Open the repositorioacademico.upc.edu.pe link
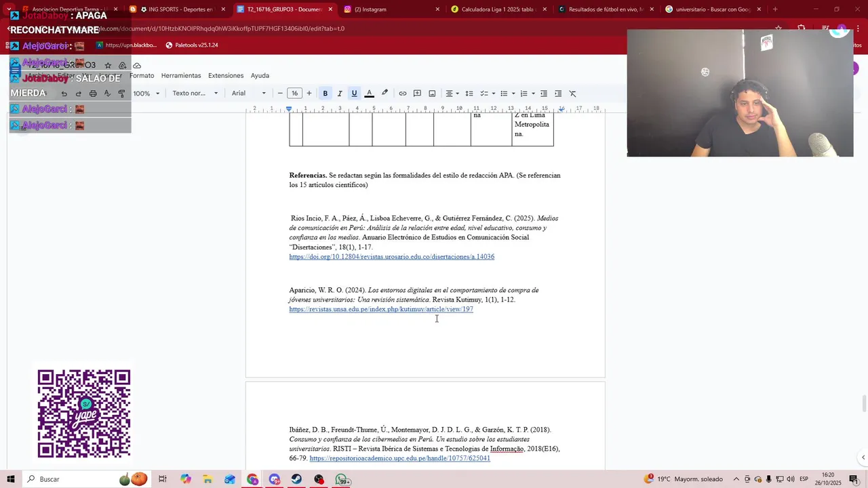Viewport: 868px width, 488px height. [x=399, y=458]
